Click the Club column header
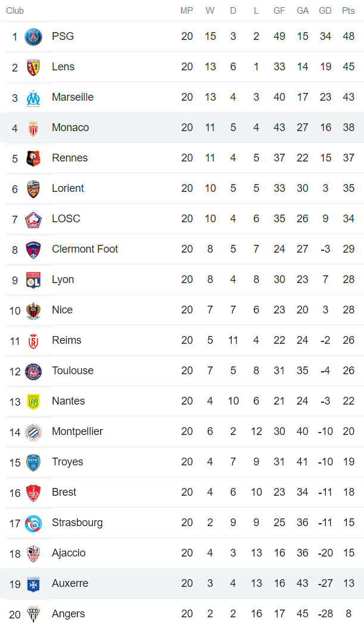 15,11
